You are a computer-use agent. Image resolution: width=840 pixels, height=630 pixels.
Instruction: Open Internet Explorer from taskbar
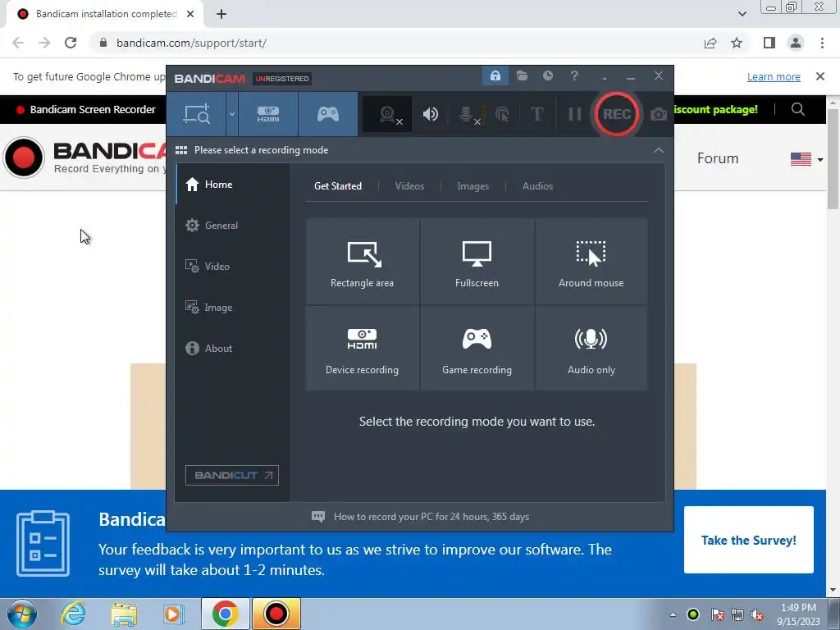tap(73, 614)
